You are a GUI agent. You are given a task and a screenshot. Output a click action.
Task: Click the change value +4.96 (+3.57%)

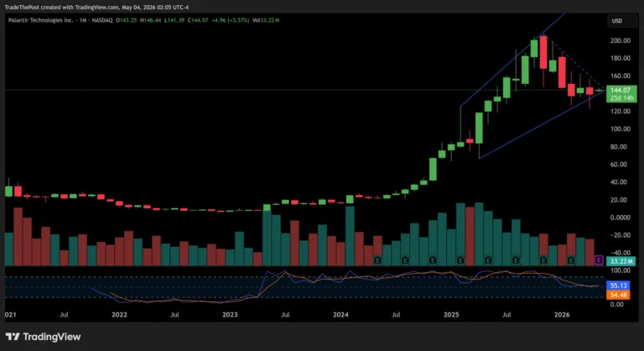(x=231, y=20)
